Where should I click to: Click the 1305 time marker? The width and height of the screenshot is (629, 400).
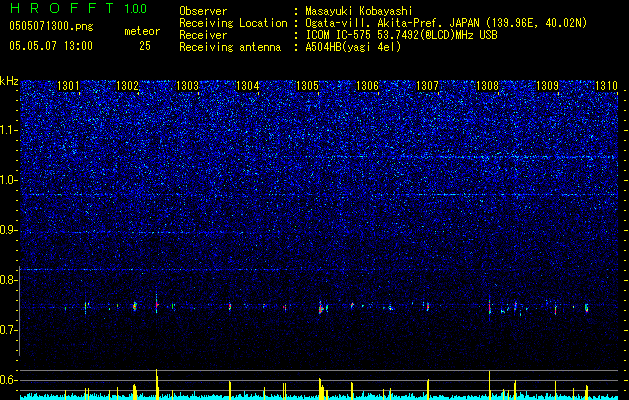(x=307, y=86)
